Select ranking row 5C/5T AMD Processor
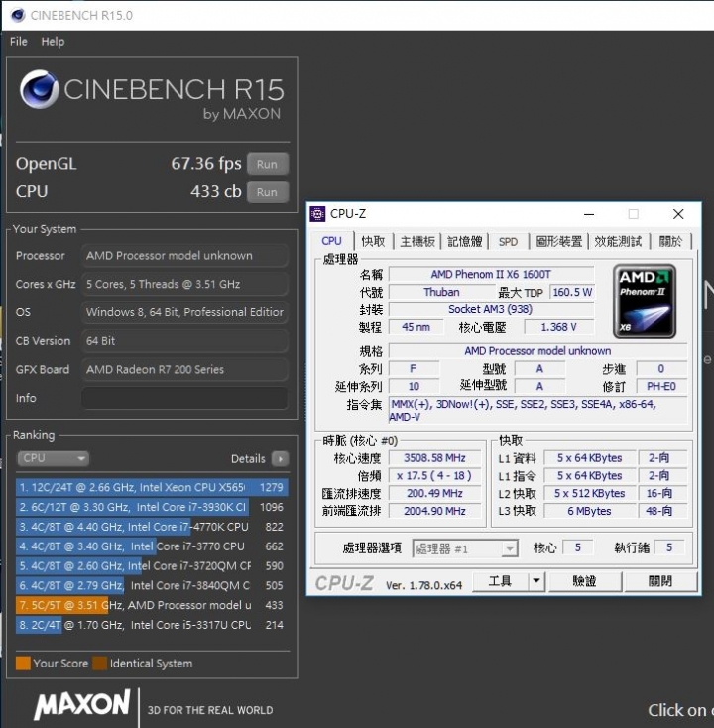The height and width of the screenshot is (728, 714). point(152,605)
